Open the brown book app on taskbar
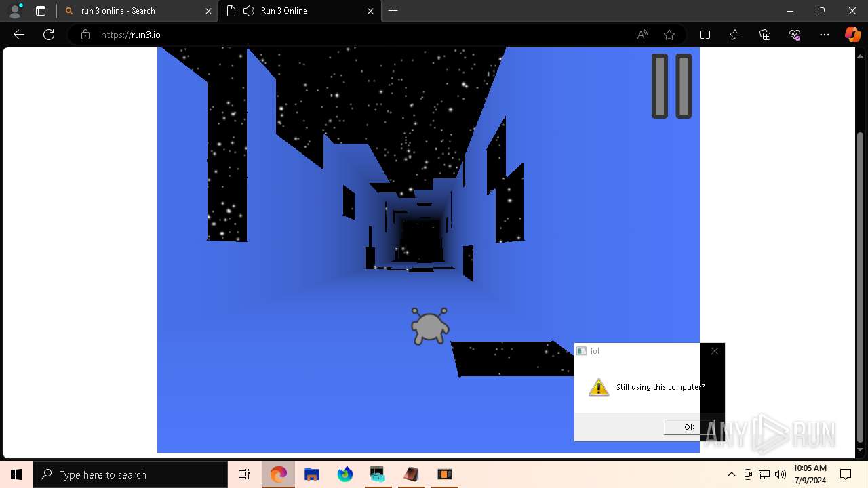This screenshot has height=488, width=868. click(x=411, y=474)
